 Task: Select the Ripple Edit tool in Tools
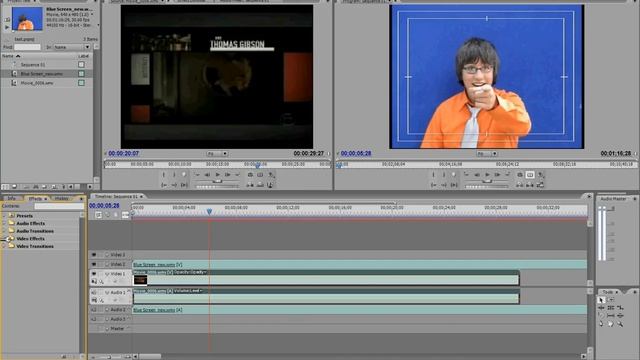point(601,308)
